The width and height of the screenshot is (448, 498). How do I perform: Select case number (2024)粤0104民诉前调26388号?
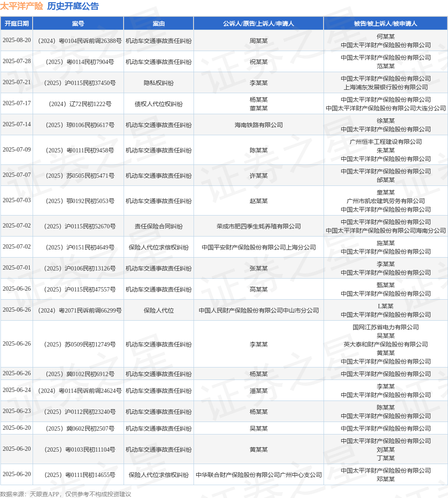pyautogui.click(x=79, y=41)
